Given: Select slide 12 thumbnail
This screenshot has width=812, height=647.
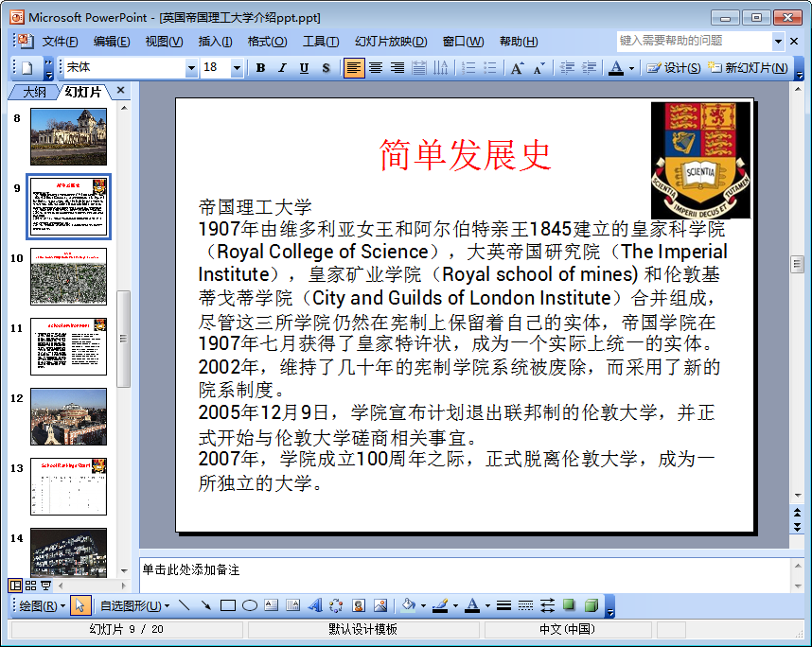Looking at the screenshot, I should pos(68,416).
